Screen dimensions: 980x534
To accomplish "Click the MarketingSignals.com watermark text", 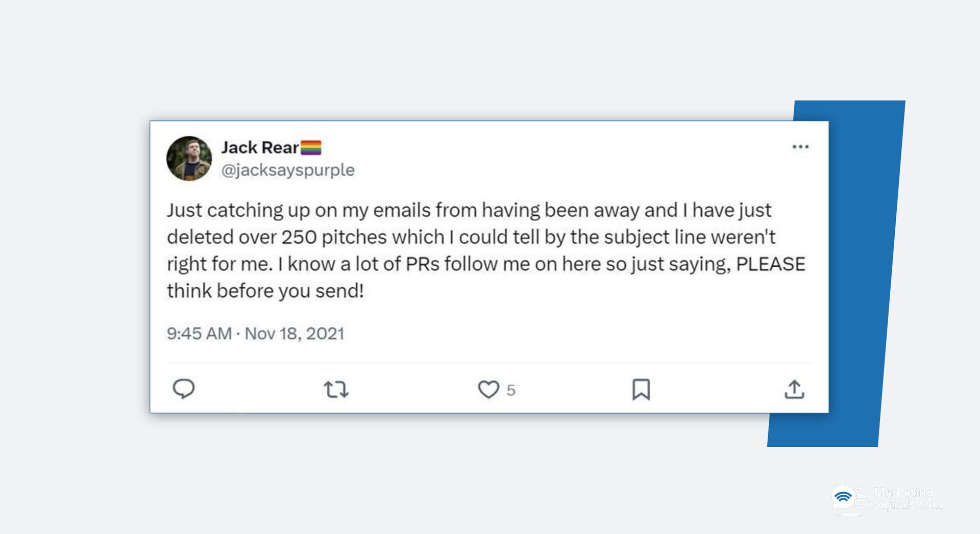I will (907, 498).
